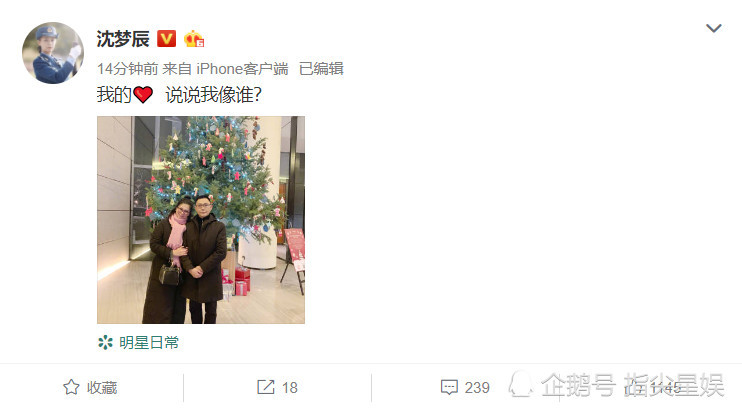Click the comment speech bubble icon
This screenshot has height=411, width=742.
pyautogui.click(x=449, y=387)
